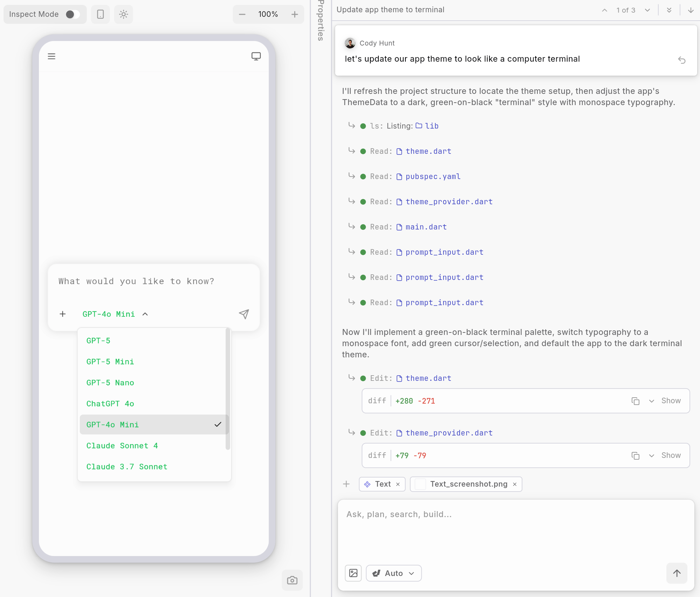The image size is (700, 597).
Task: Click Cody Hunt's avatar
Action: (x=350, y=43)
